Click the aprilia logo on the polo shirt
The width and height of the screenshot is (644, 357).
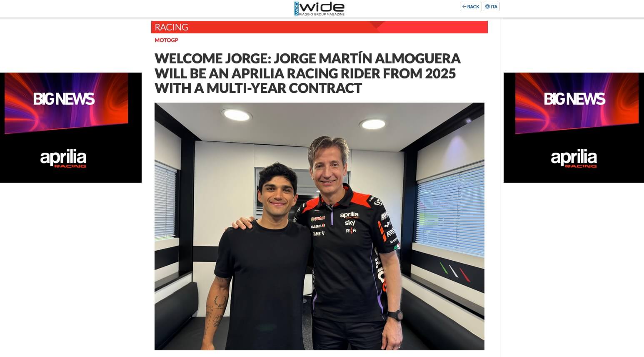click(349, 215)
